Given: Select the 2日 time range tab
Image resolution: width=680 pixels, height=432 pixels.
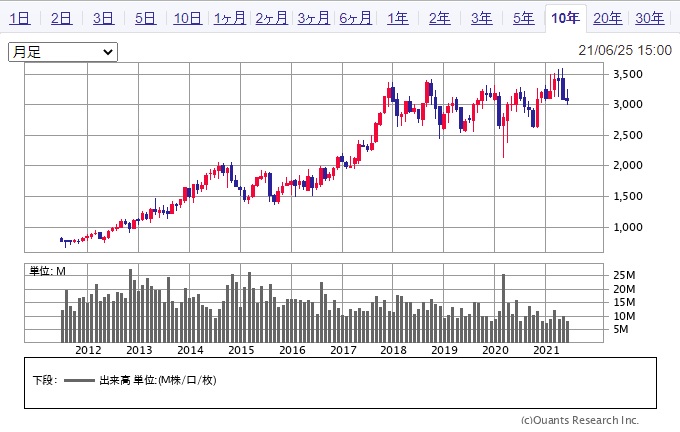Looking at the screenshot, I should [62, 18].
